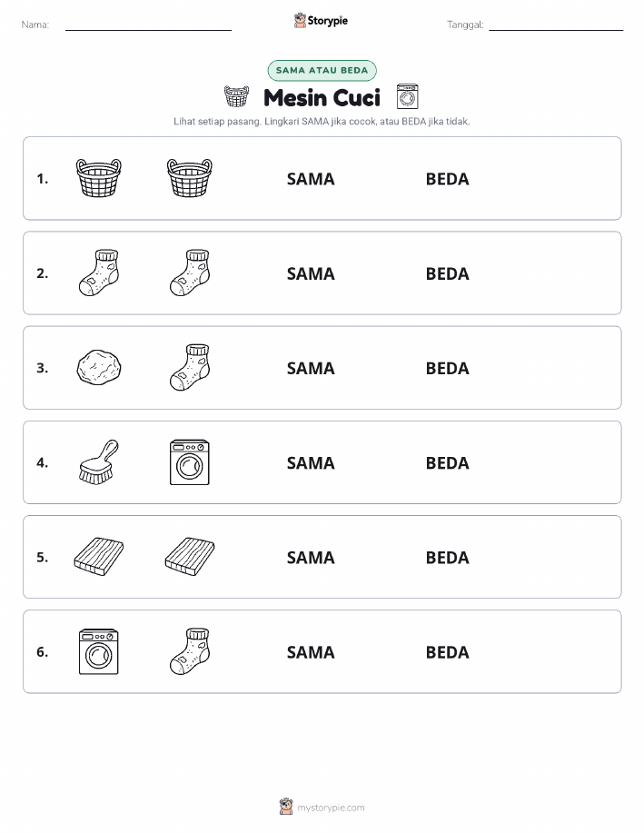Click the SAMA ATAU BEDA badge
The height and width of the screenshot is (833, 644).
tap(322, 70)
